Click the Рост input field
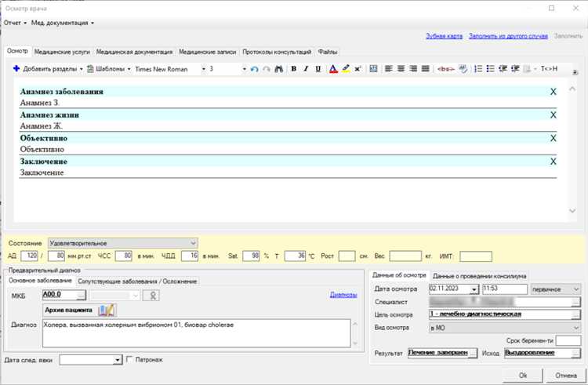Viewport: 588px width, 385px height. 347,256
